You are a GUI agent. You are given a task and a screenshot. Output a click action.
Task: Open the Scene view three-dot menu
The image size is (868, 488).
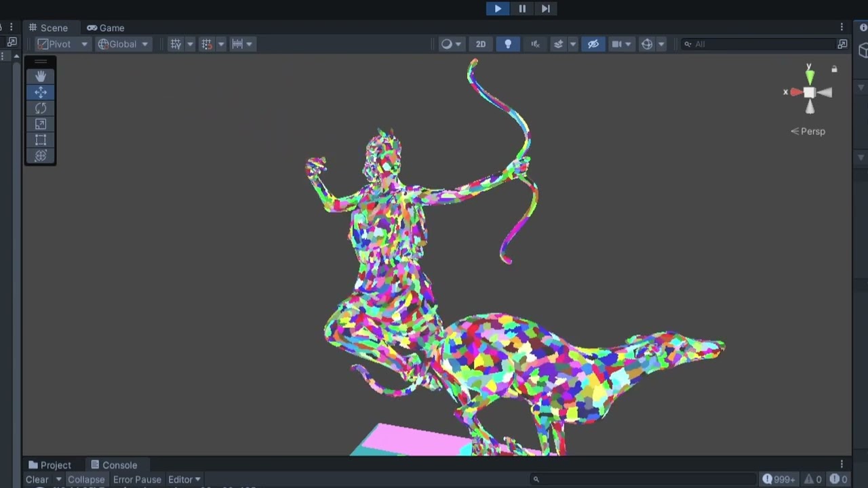[x=842, y=27]
